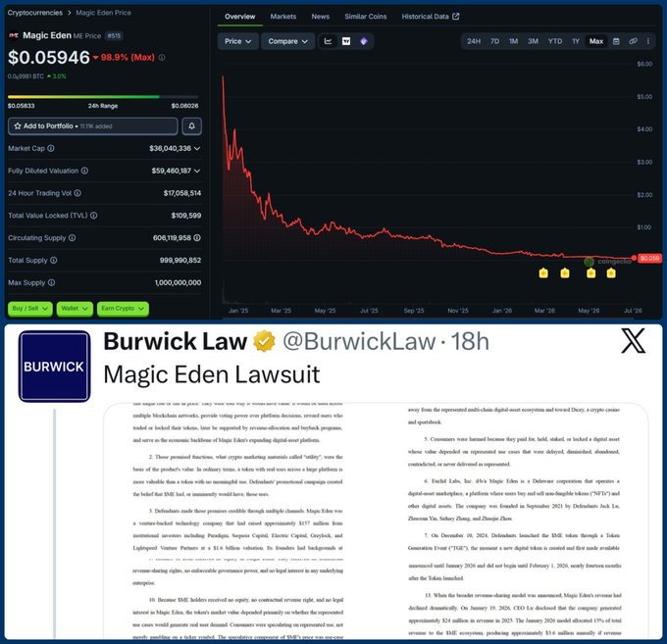
Task: Open calendar date range picker icon
Action: point(616,41)
